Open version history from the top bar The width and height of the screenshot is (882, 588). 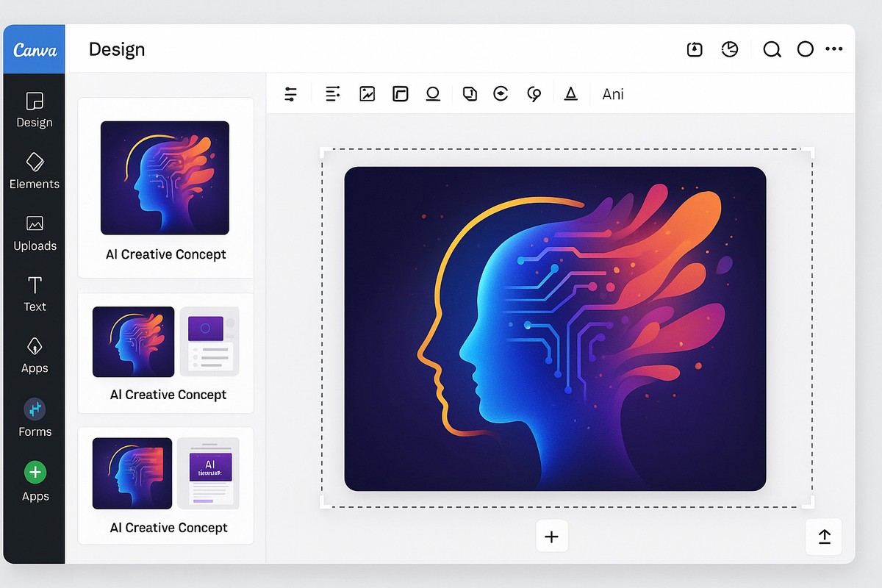pos(730,49)
